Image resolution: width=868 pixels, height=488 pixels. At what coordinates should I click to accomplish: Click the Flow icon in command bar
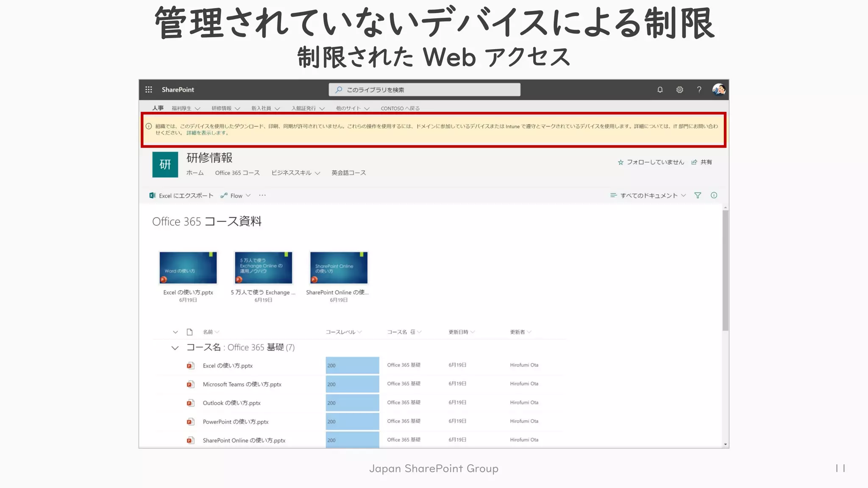coord(224,195)
